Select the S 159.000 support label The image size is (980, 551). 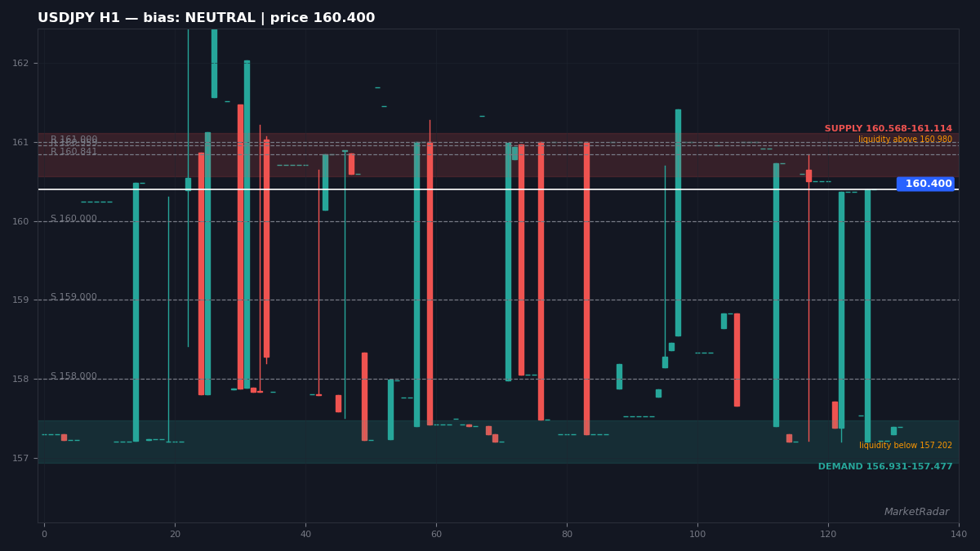pyautogui.click(x=73, y=297)
